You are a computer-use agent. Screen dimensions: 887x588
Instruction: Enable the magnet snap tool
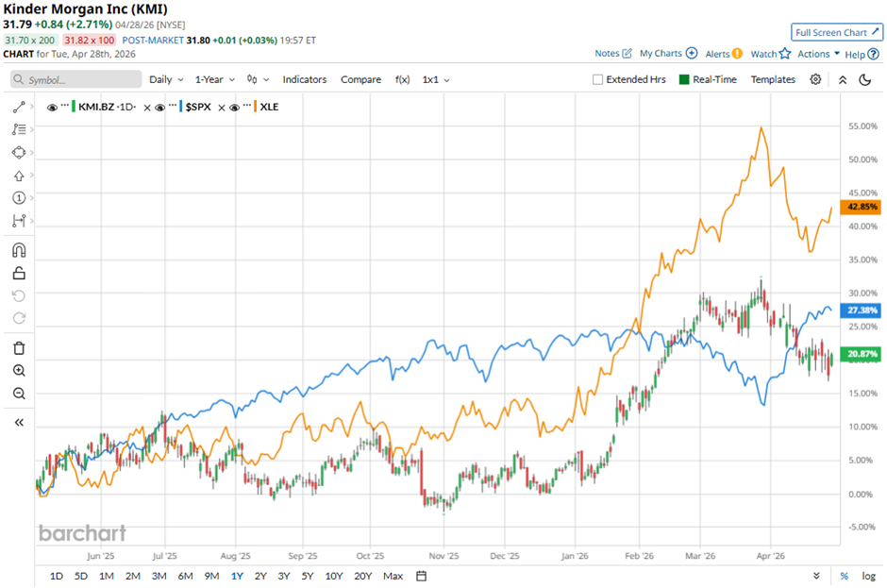19,250
